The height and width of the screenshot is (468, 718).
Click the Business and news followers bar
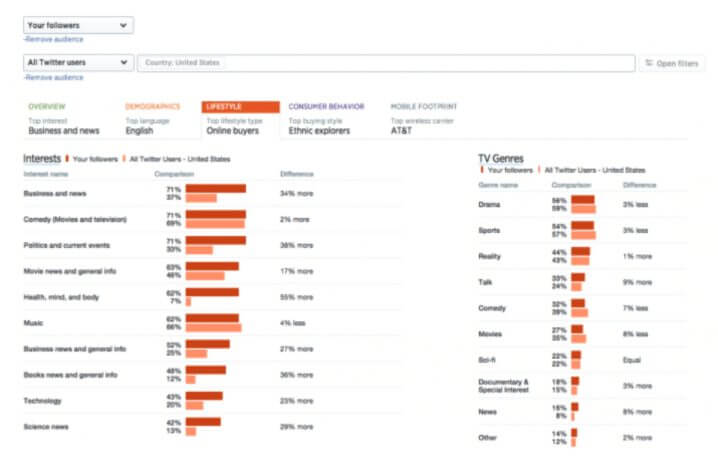215,188
